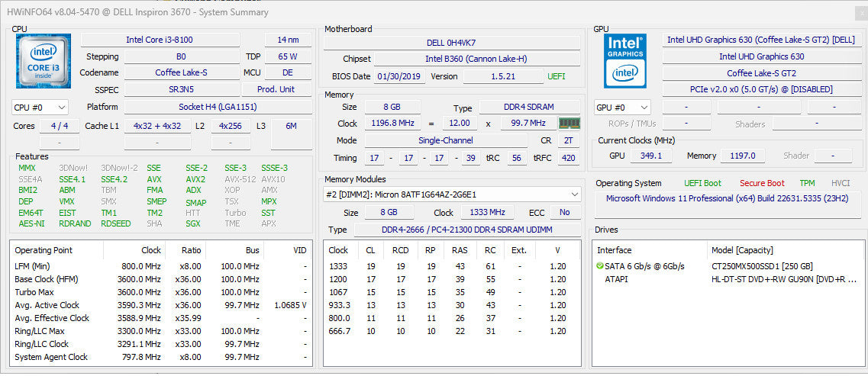Select the Ring/LLC Max row
Screen dimensions: 868x376
click(161, 331)
